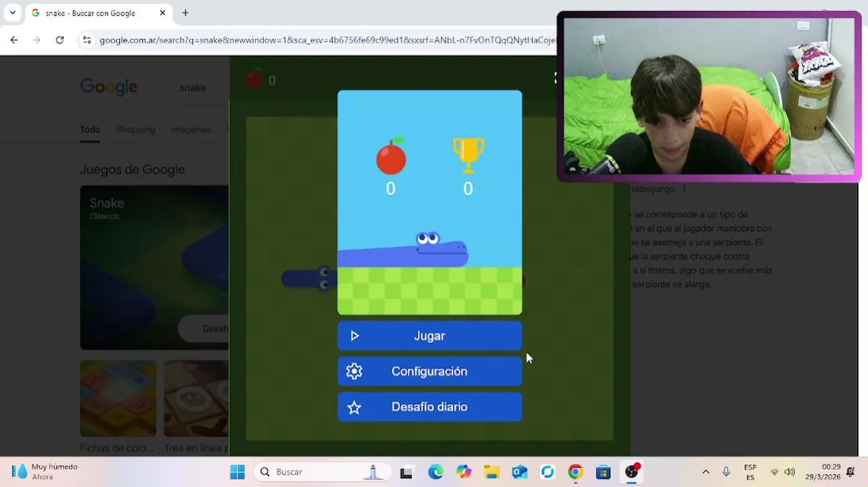868x487 pixels.
Task: Open the Windows Start menu
Action: pos(237,472)
